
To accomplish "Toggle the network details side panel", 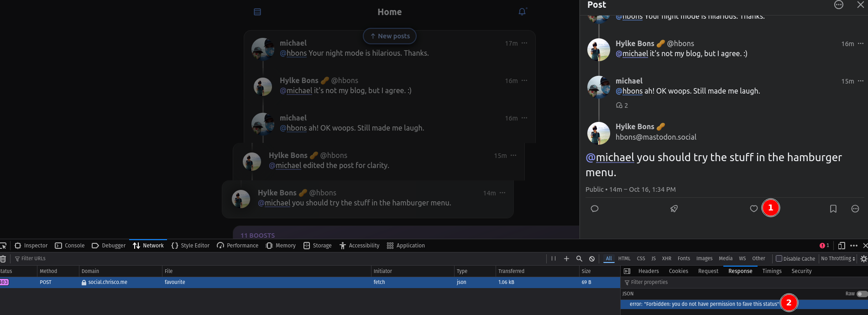I will coord(627,271).
